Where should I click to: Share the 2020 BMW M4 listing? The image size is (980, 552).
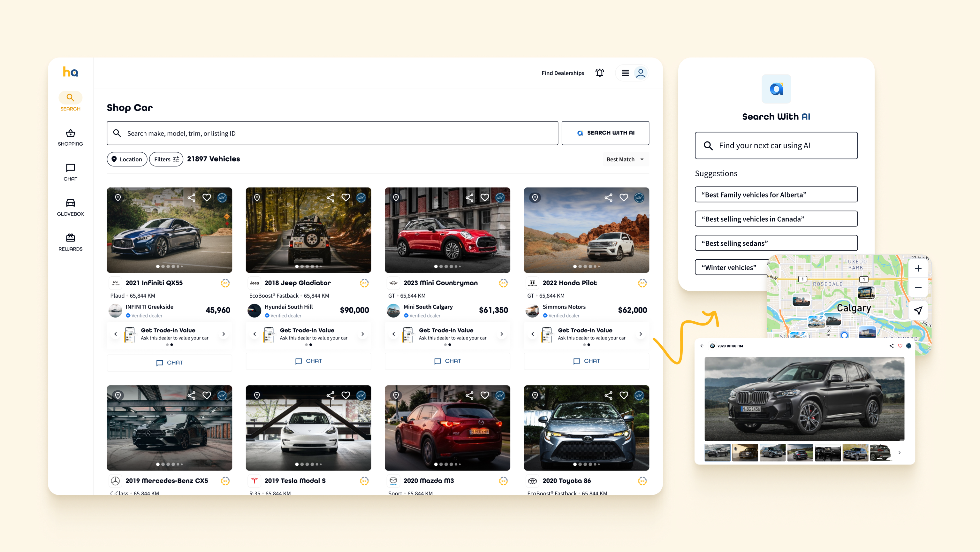click(x=891, y=346)
